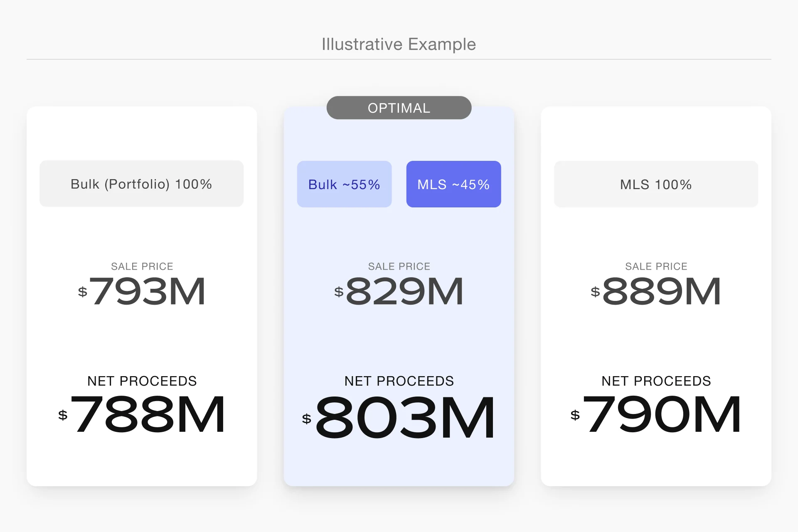Click SALE PRICE label above $829M
The height and width of the screenshot is (532, 798).
pyautogui.click(x=399, y=266)
